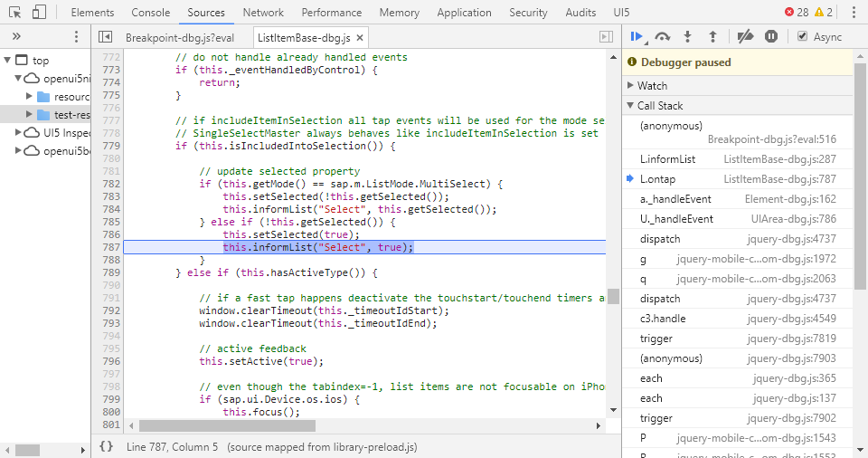868x458 pixels.
Task: Click the code editor vertical scrollbar thumb
Action: 613,297
